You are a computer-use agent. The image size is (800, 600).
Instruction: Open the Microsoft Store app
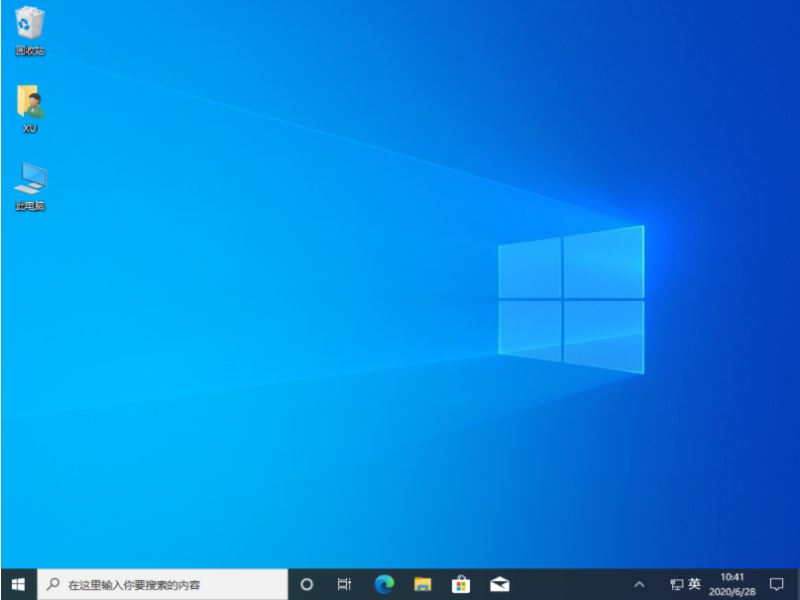pos(461,583)
